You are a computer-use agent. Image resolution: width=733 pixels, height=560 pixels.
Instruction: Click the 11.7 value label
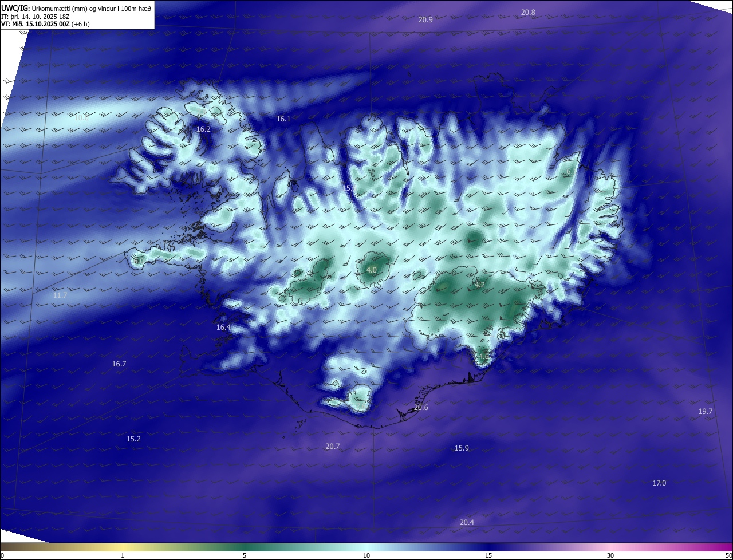[x=60, y=295]
